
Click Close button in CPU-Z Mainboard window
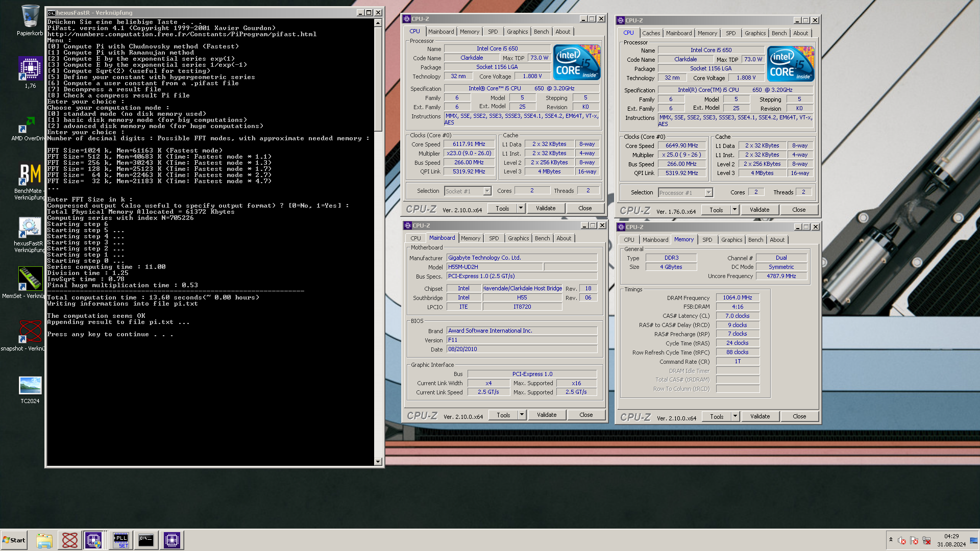pyautogui.click(x=586, y=415)
